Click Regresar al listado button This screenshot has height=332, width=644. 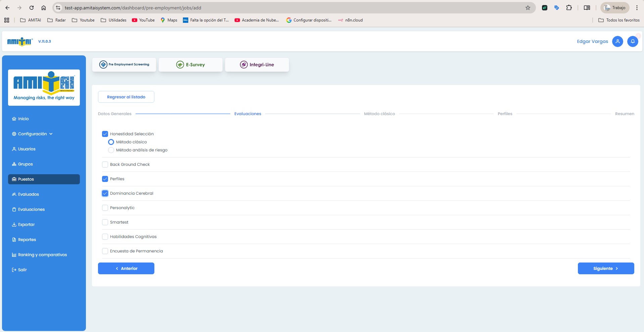(x=126, y=97)
